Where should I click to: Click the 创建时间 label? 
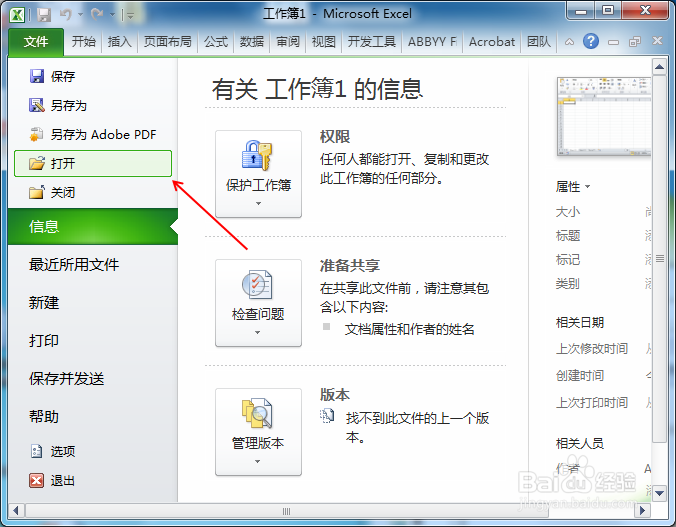point(579,375)
